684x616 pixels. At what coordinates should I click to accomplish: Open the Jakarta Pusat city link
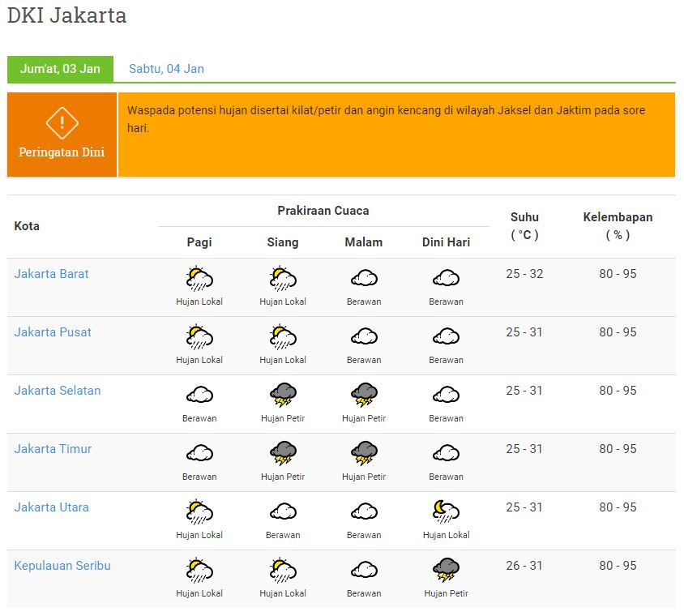click(x=53, y=332)
